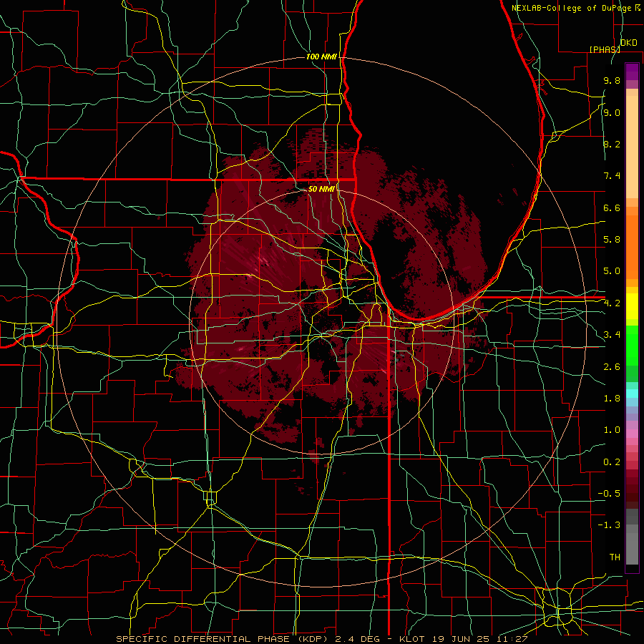
Task: Click the 9.8 value on the color scale
Action: [x=612, y=80]
